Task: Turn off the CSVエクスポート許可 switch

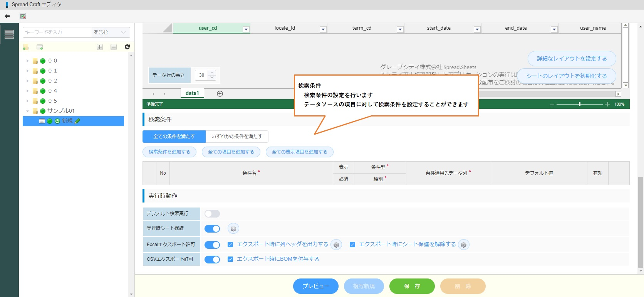Action: [x=212, y=260]
